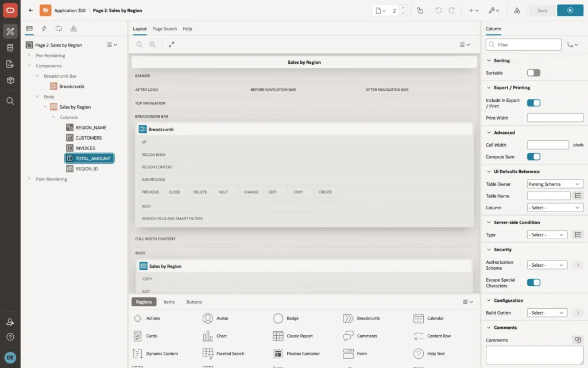Run the page with the play button
588x368 pixels.
coord(570,10)
